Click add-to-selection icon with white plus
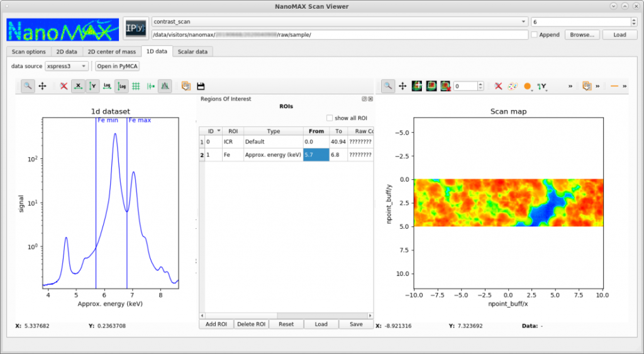The height and width of the screenshot is (354, 644). [x=417, y=86]
